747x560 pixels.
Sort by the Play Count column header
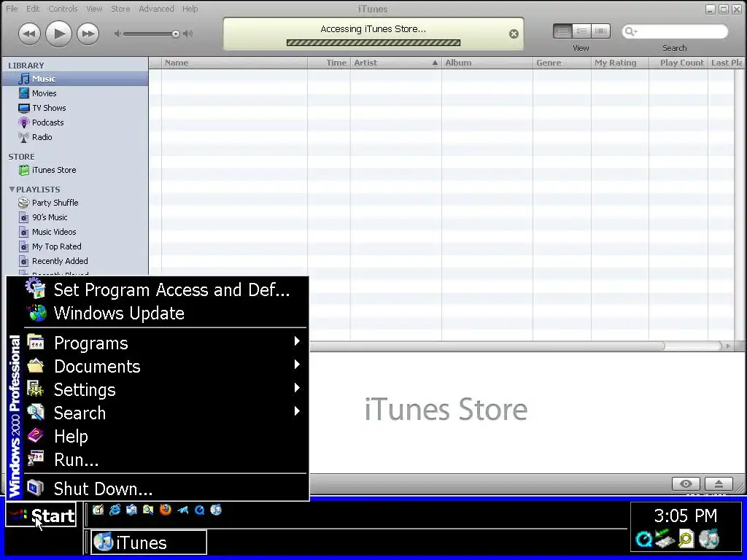(678, 63)
